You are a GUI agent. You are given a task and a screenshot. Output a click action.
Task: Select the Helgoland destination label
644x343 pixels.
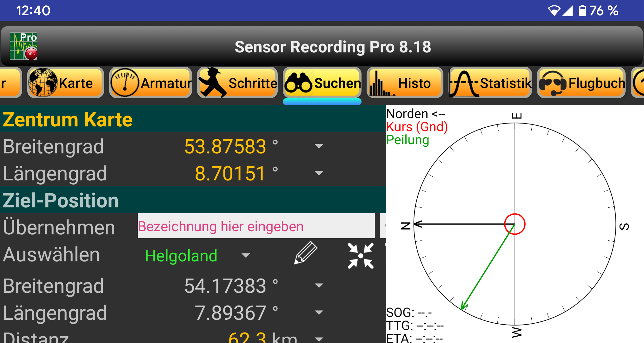tap(181, 255)
